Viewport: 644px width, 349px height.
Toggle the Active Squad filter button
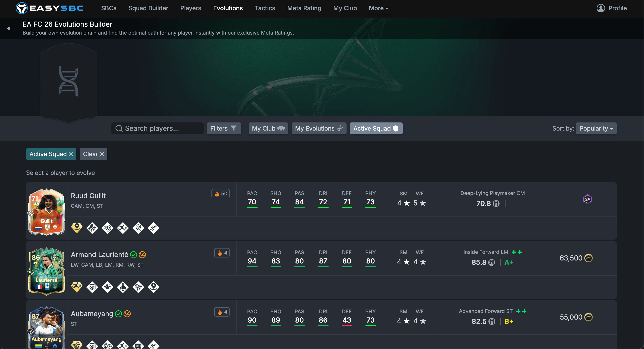(x=376, y=128)
